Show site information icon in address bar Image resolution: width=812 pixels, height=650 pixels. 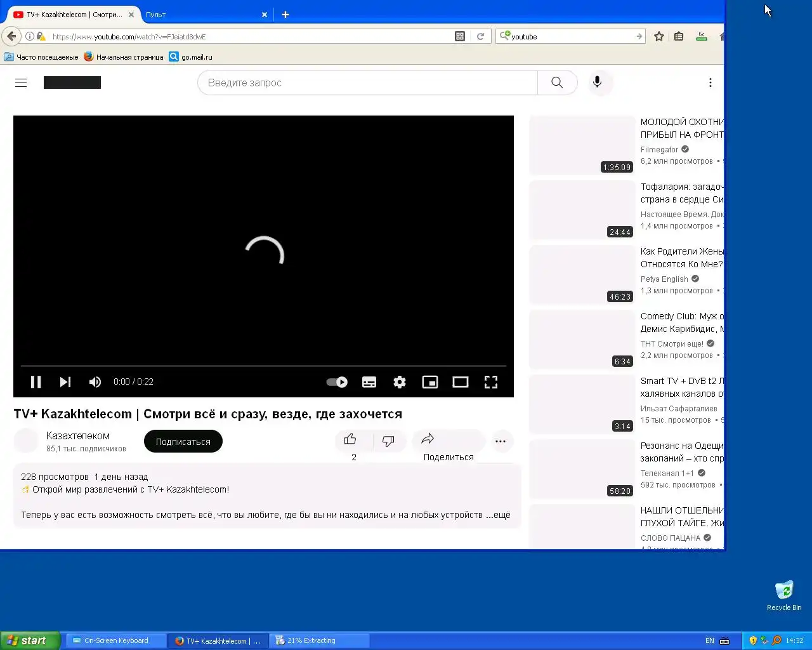(30, 37)
